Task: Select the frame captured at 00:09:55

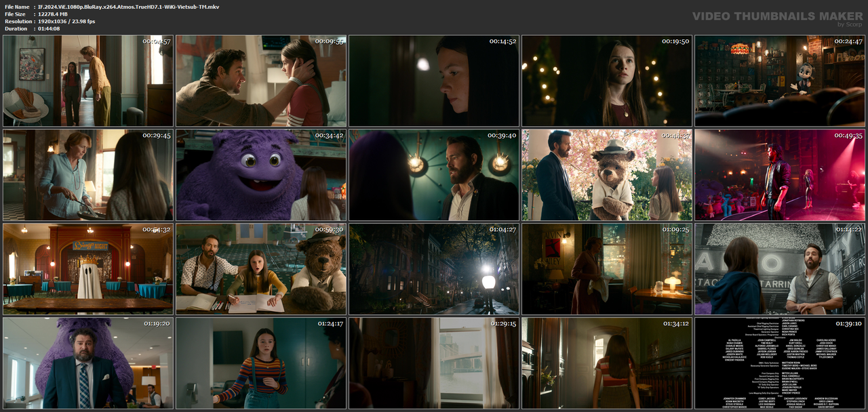Action: pyautogui.click(x=261, y=81)
